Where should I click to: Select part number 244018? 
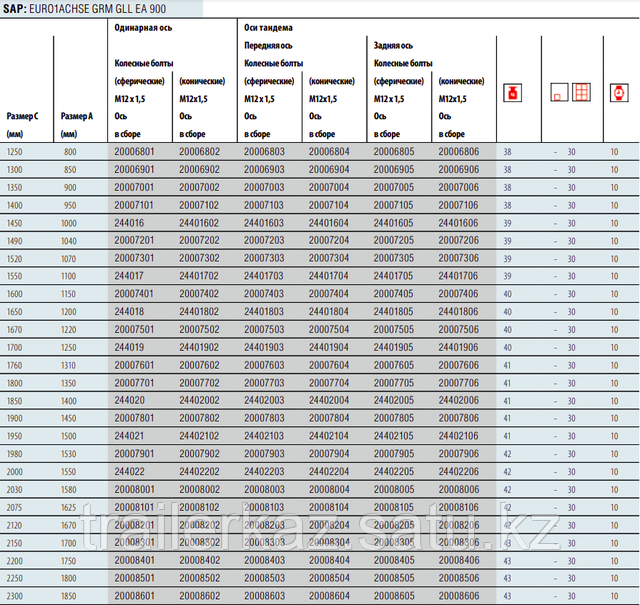point(129,312)
